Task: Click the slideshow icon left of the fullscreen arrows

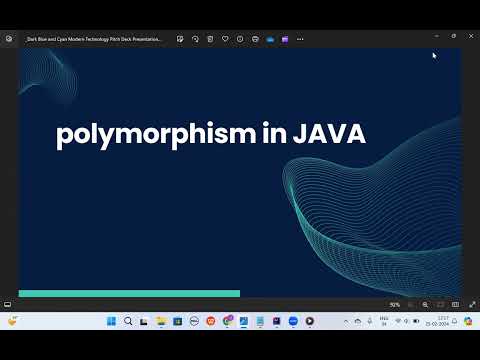Action: coord(455,305)
